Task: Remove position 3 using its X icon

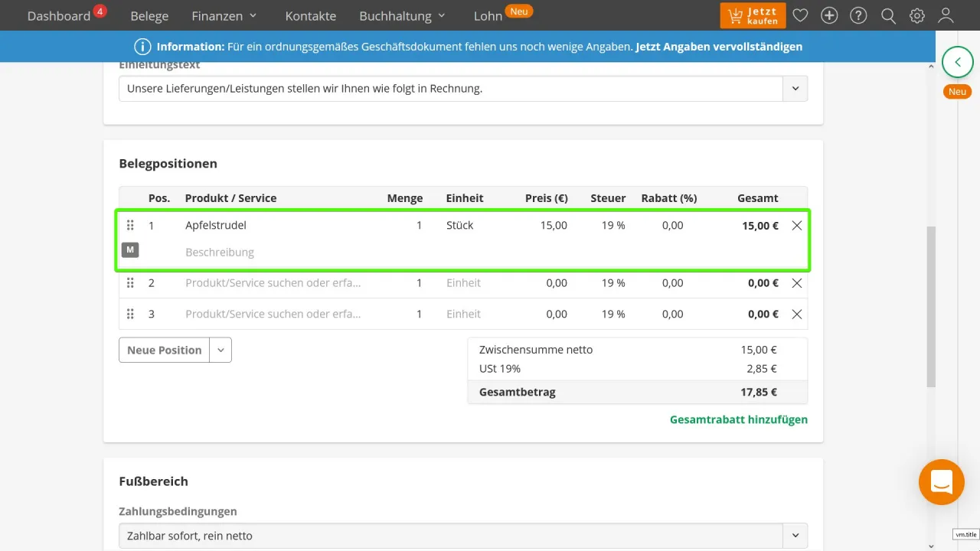Action: tap(796, 314)
